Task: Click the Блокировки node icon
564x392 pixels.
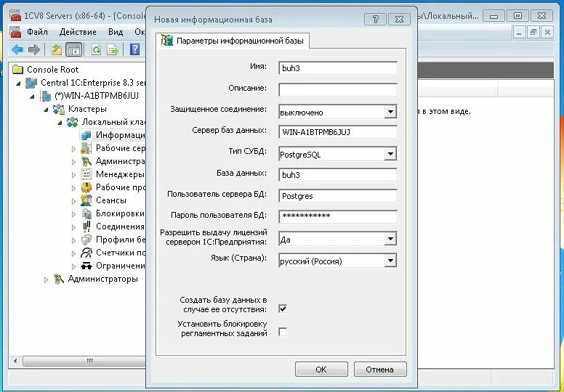Action: click(x=86, y=213)
